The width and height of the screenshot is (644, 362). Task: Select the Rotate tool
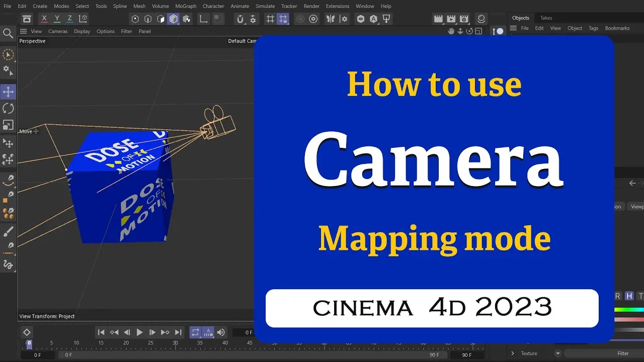[8, 108]
